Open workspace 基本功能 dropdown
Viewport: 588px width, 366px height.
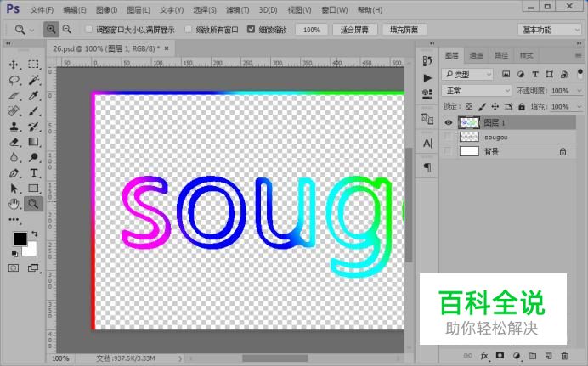[550, 30]
